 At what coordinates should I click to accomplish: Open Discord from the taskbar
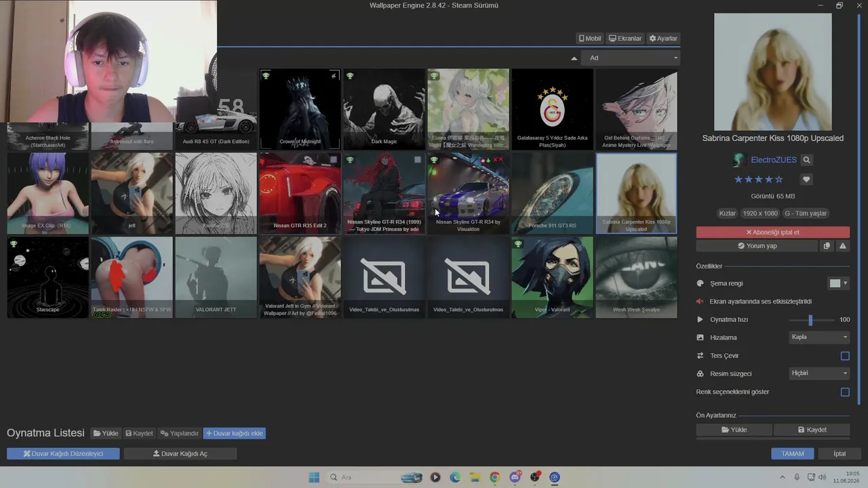[515, 477]
